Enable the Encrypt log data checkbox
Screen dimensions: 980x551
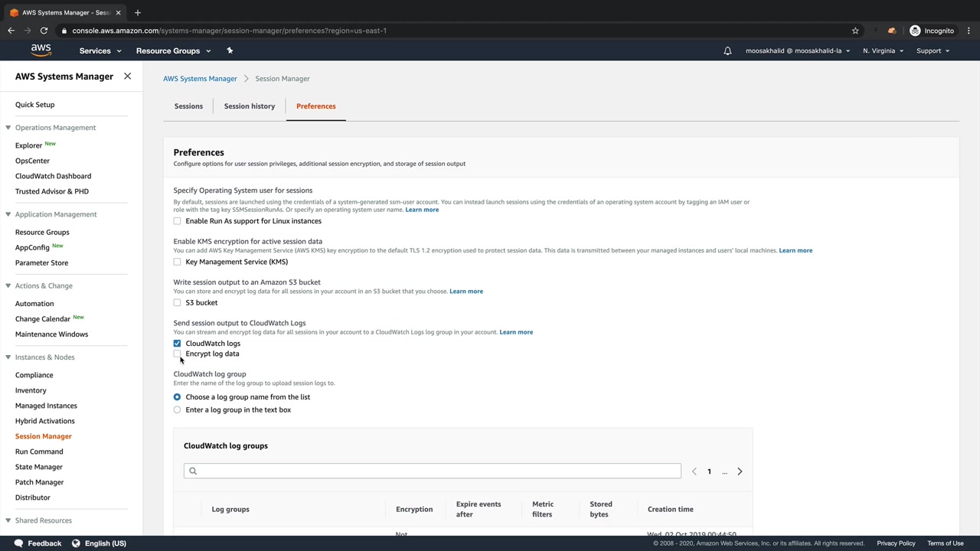tap(177, 354)
